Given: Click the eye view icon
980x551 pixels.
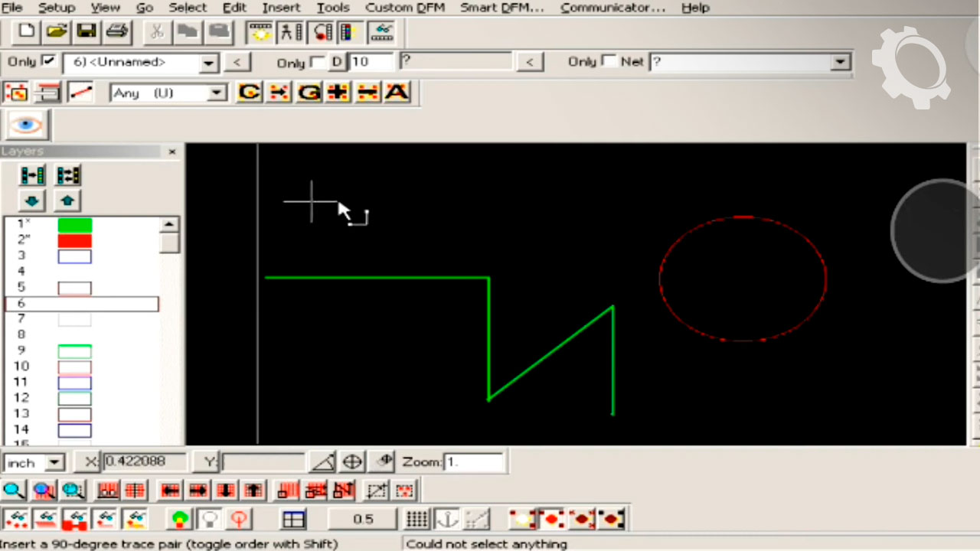Looking at the screenshot, I should 27,125.
